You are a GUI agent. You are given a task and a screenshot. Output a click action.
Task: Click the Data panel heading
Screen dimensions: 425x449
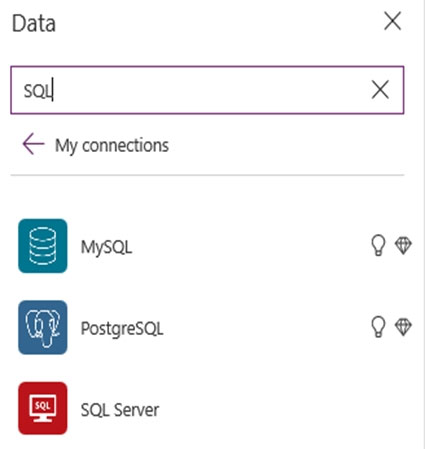coord(34,24)
